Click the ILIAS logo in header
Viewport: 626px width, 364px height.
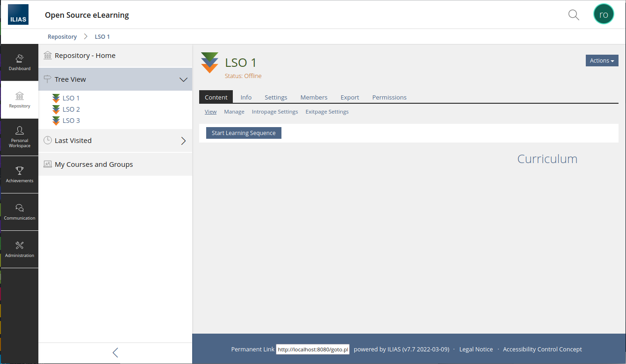pos(18,14)
